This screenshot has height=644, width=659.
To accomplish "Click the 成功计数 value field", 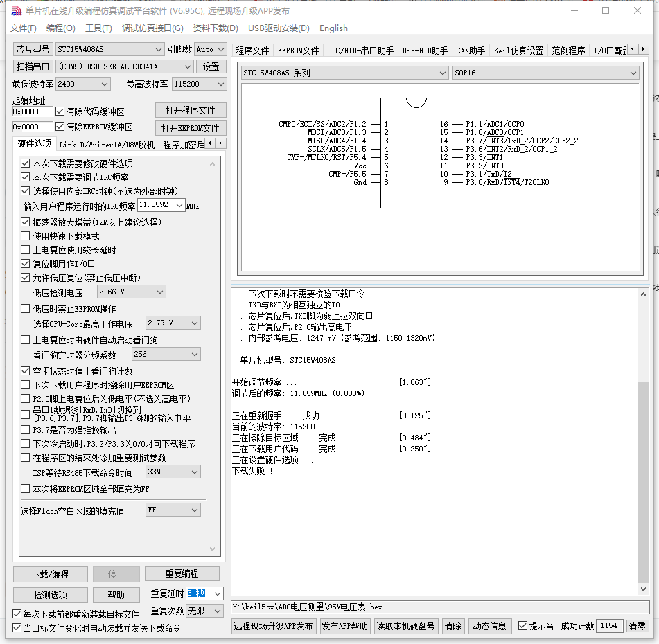I will 609,626.
